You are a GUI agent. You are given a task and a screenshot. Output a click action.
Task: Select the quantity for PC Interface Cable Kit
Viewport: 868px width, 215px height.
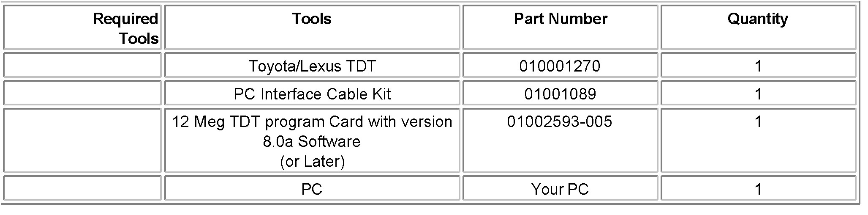coord(758,94)
